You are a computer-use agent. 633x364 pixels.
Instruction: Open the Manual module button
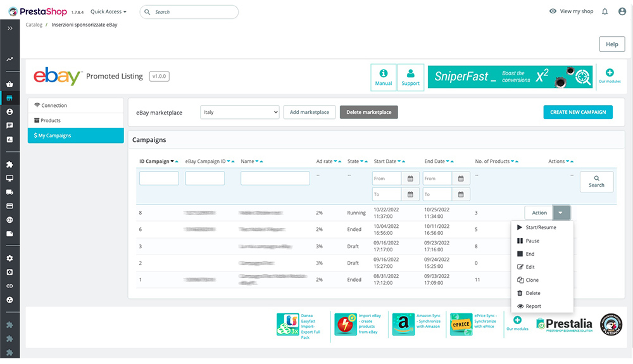tap(383, 77)
